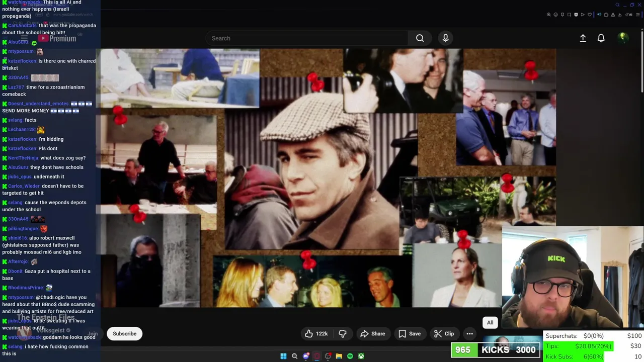The width and height of the screenshot is (644, 362).
Task: Open the YouTube create/upload icon
Action: pyautogui.click(x=583, y=38)
